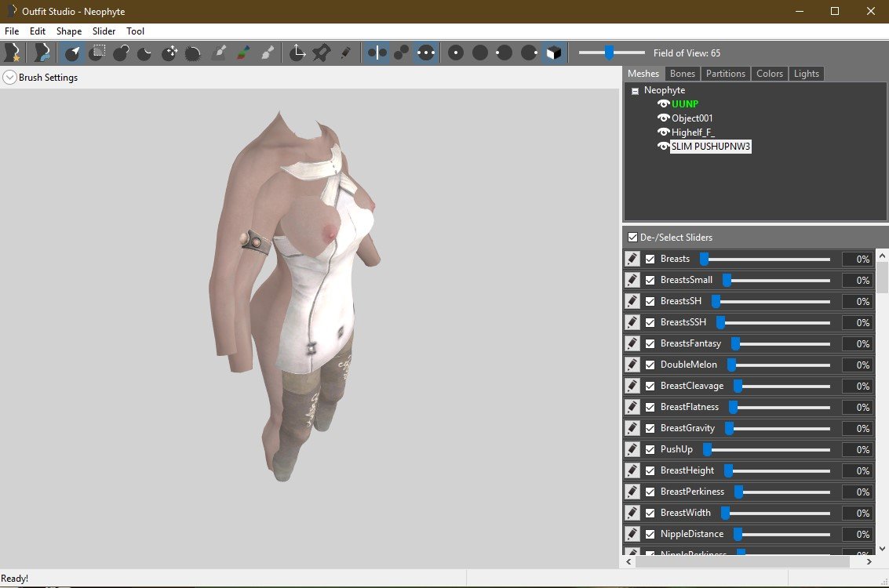
Task: Select the Mask brush tool
Action: point(97,53)
